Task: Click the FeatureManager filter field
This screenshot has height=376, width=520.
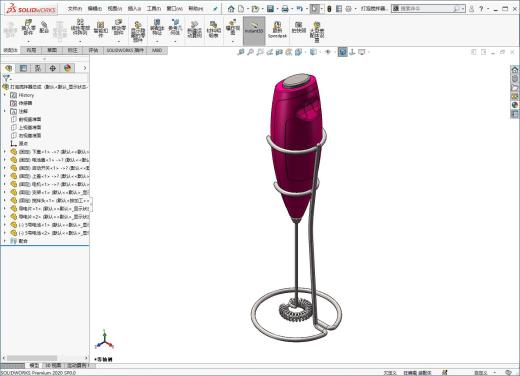Action: pos(49,78)
